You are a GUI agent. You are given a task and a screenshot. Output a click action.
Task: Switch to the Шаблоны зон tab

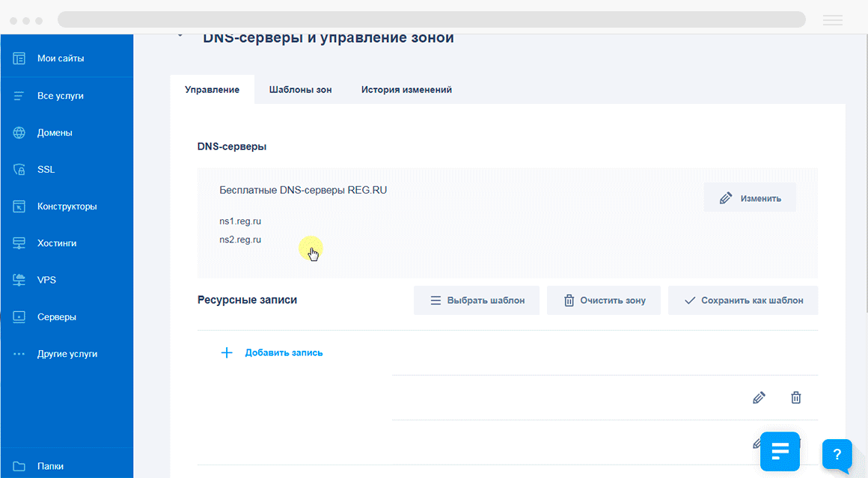point(301,90)
